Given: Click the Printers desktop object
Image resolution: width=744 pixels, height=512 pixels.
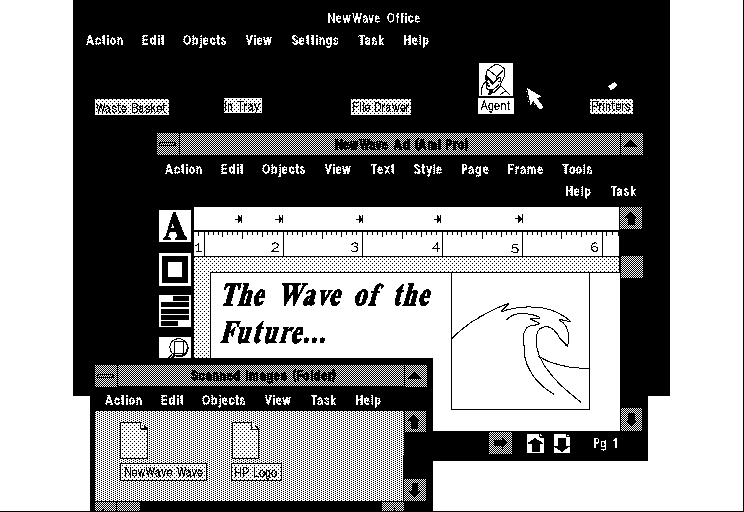Looking at the screenshot, I should (611, 106).
